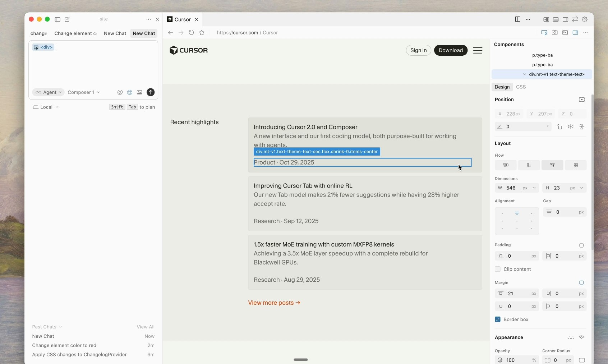Toggle the bottom panel layout icon
608x364 pixels.
coord(556,19)
